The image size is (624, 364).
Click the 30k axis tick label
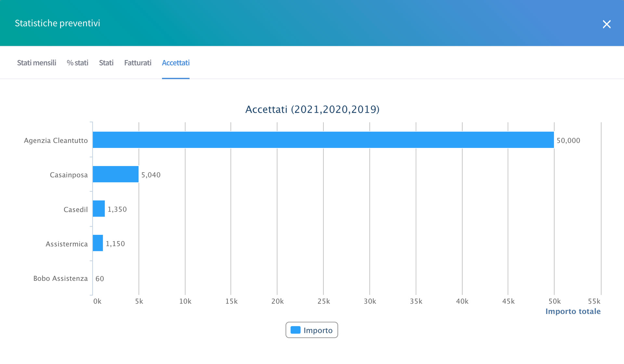[x=370, y=301]
